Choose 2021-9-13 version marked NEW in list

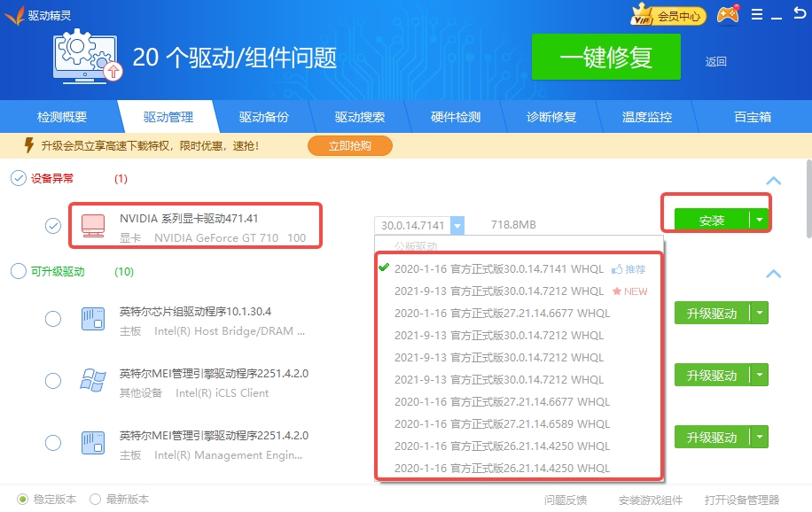499,291
